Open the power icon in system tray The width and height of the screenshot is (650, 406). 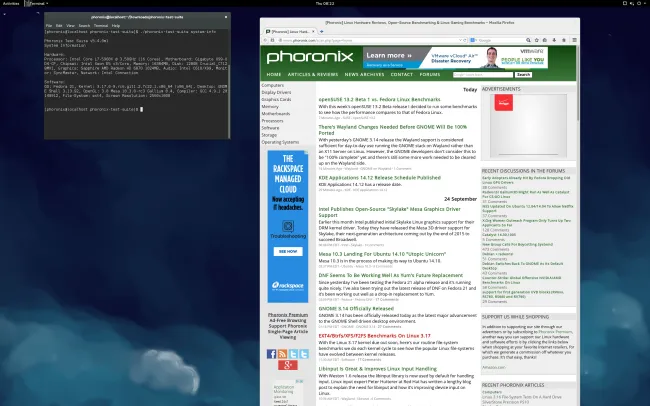point(639,3)
